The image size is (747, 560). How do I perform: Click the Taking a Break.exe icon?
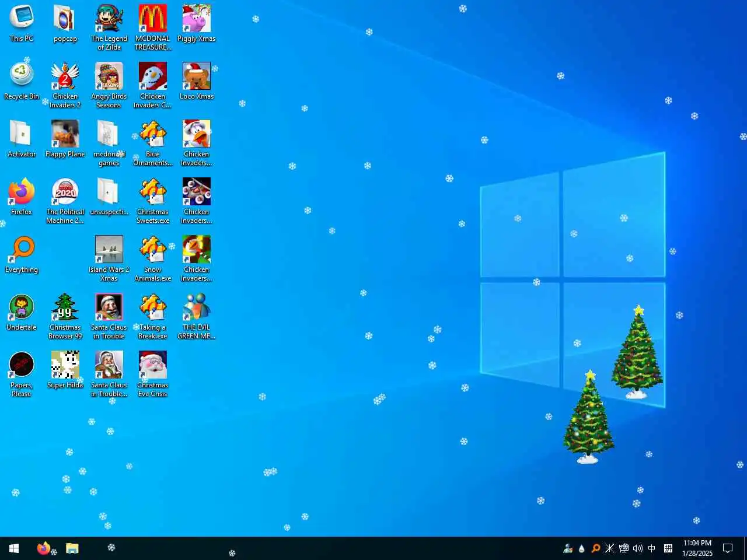point(153,317)
